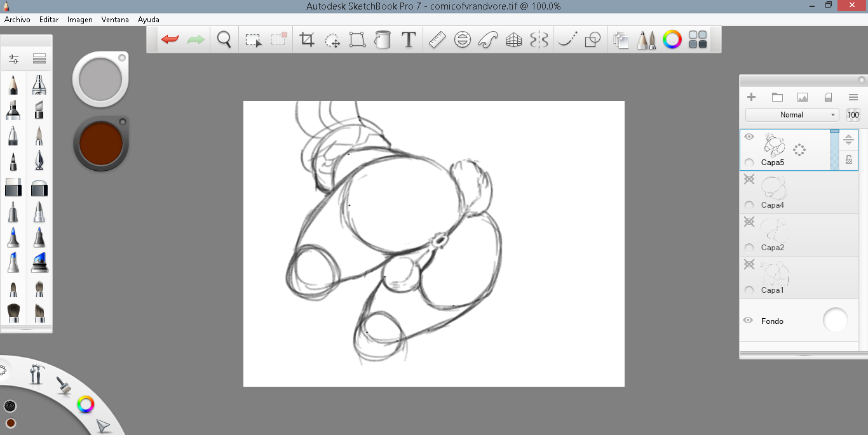Select the Capa2 layer thumbnail

774,229
